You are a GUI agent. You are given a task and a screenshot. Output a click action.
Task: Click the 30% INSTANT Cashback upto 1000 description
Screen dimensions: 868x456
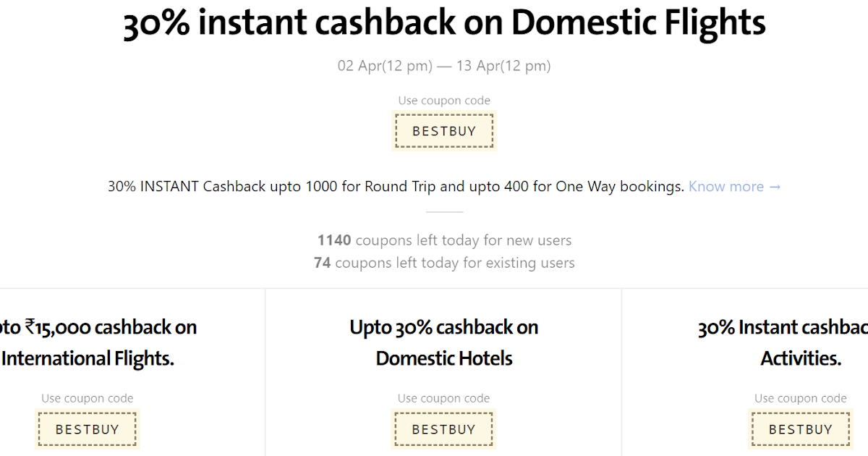pyautogui.click(x=396, y=187)
